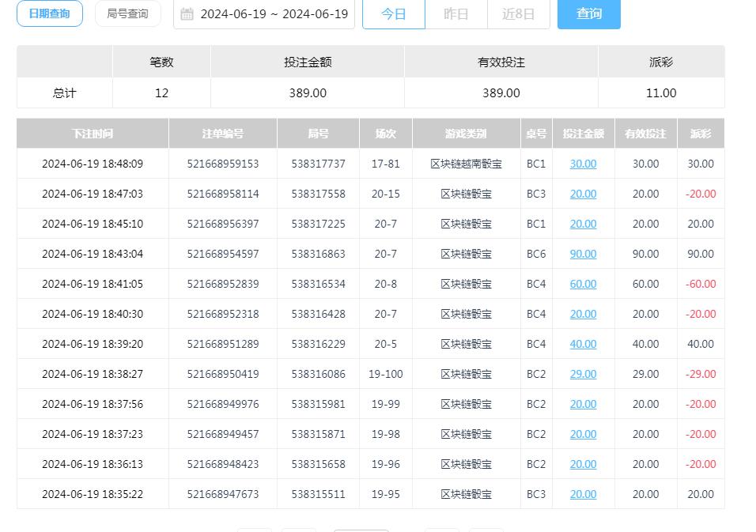Click the 投注金额 column header
The image size is (756, 532).
click(x=583, y=133)
